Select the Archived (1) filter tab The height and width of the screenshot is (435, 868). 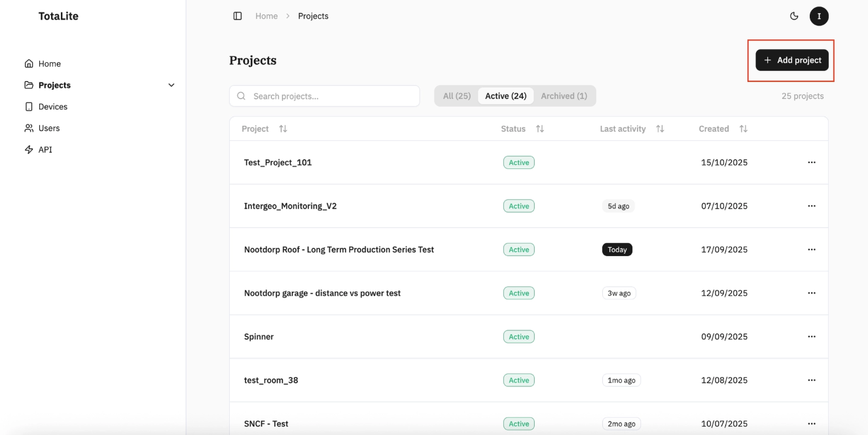(564, 96)
